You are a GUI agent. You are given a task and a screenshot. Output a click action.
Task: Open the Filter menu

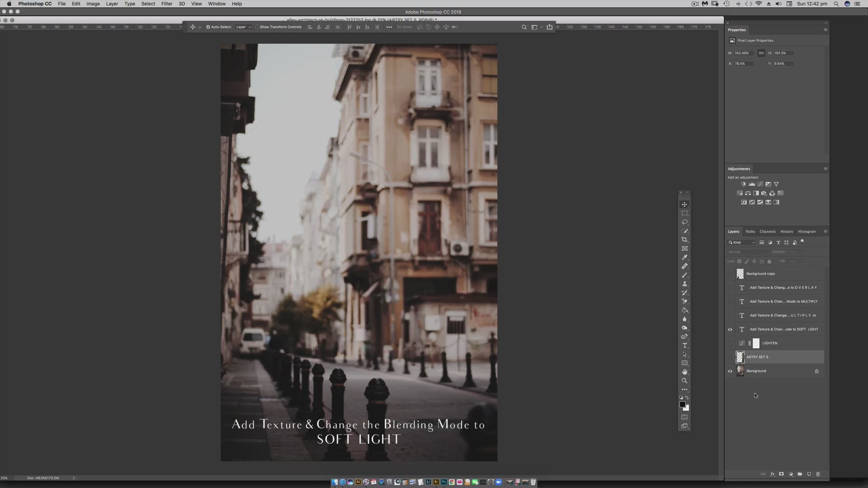[167, 4]
